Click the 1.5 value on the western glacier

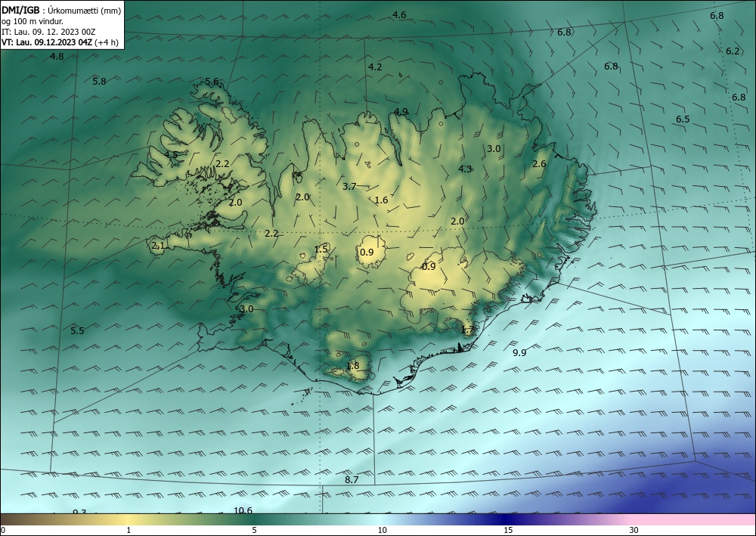tap(321, 249)
